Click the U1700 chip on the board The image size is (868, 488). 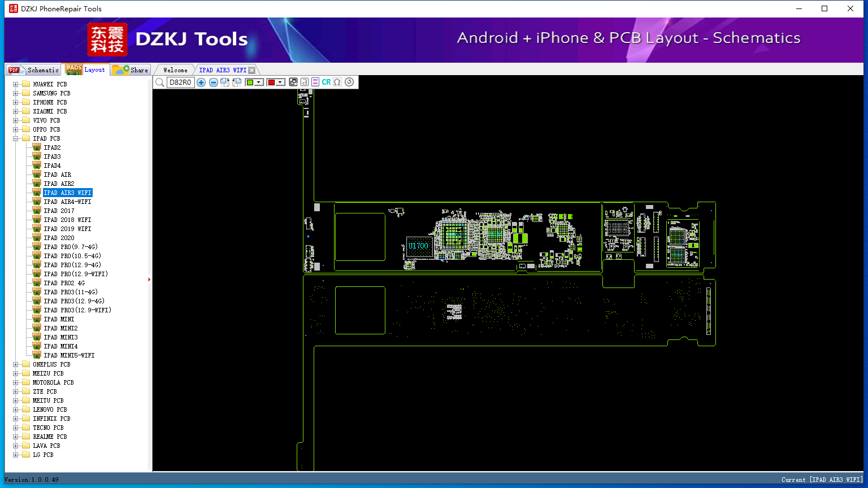pyautogui.click(x=419, y=246)
